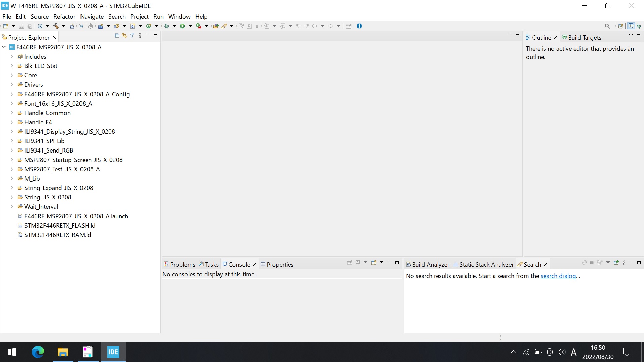Close the Project Explorer tab

pos(54,37)
